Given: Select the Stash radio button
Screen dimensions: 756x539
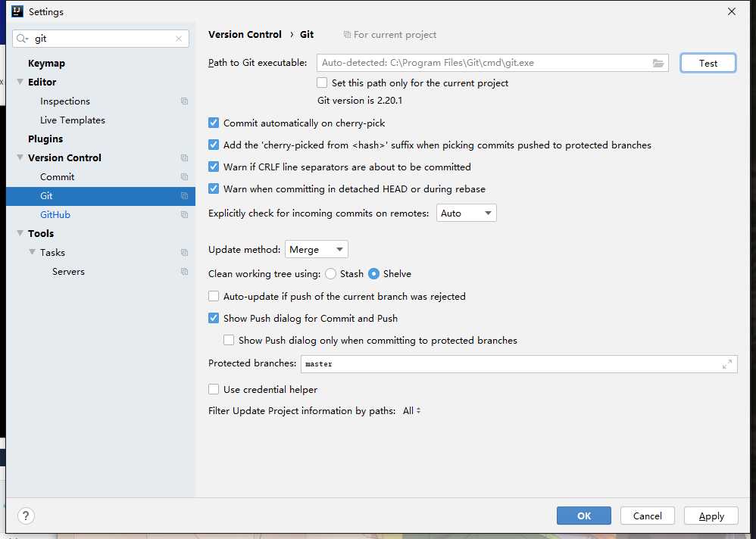Looking at the screenshot, I should (x=330, y=273).
